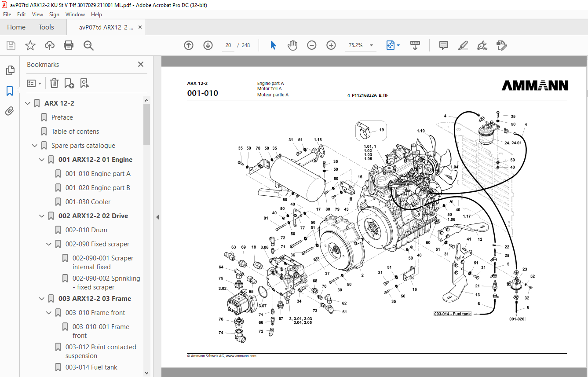Screen dimensions: 588x377
Task: Open the Preface bookmark
Action: tap(62, 117)
